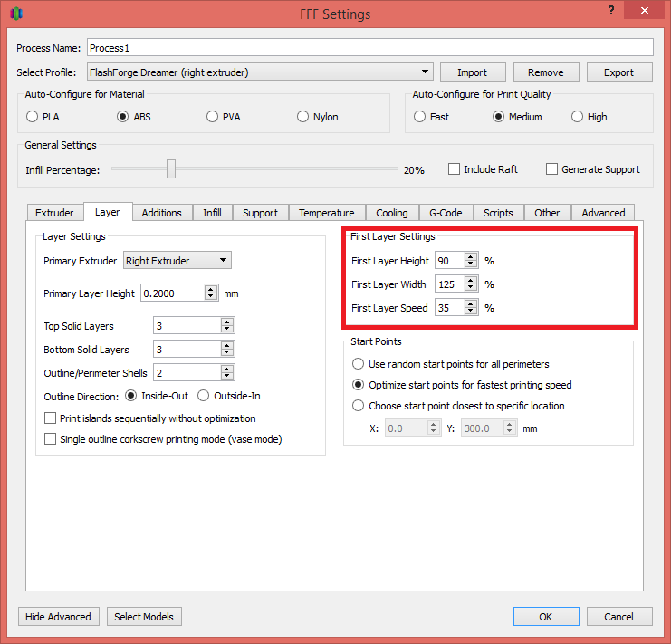
Task: Go to the Cooling tab
Action: tap(392, 213)
